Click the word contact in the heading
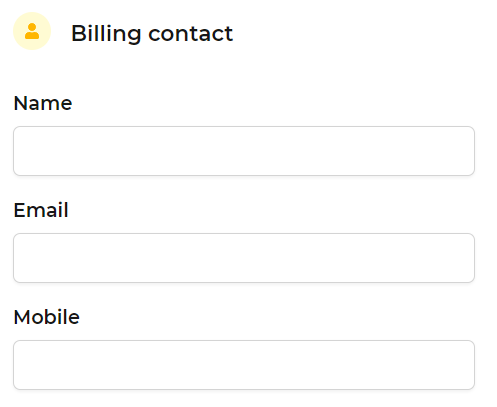This screenshot has width=497, height=407. [190, 34]
